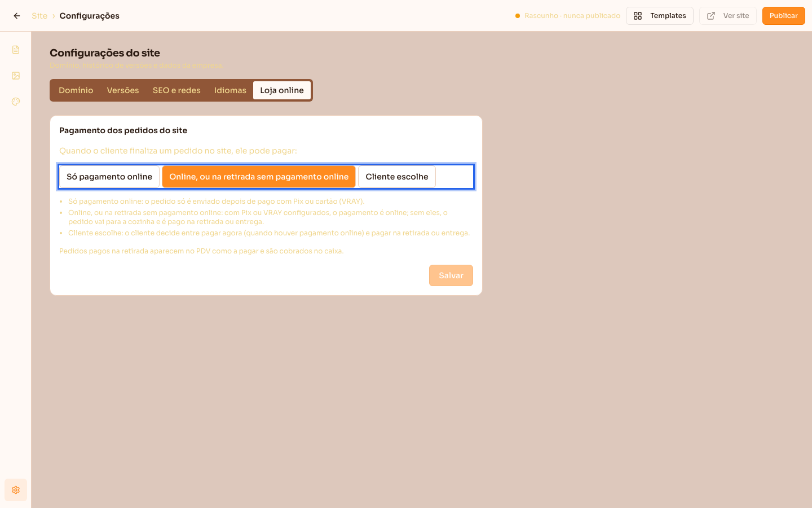Go back using the arrow icon

pyautogui.click(x=17, y=16)
